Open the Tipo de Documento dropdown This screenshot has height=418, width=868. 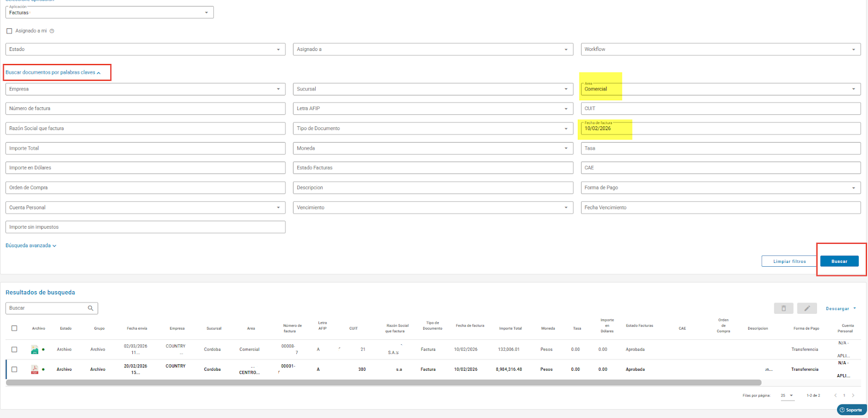pos(433,128)
